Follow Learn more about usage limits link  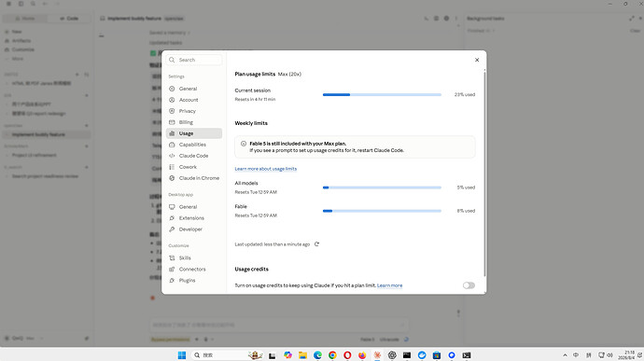coord(266,169)
